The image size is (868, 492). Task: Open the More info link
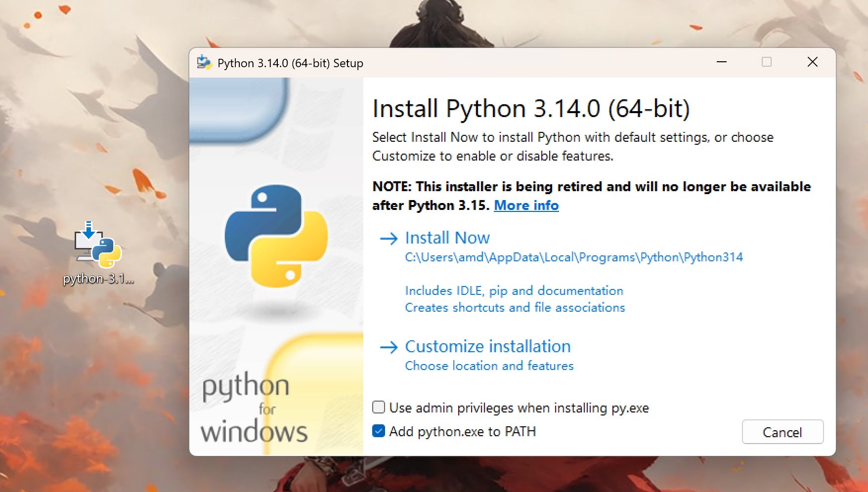[x=526, y=205]
